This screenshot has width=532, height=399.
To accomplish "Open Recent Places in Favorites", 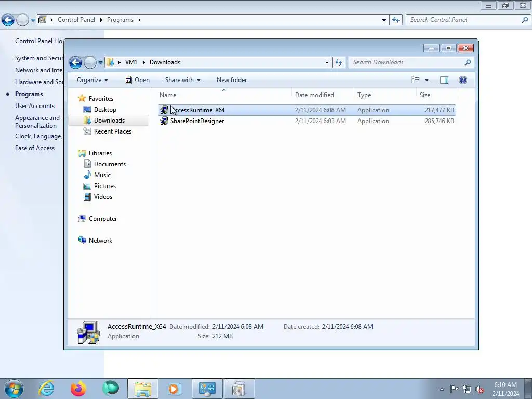I will [x=112, y=131].
